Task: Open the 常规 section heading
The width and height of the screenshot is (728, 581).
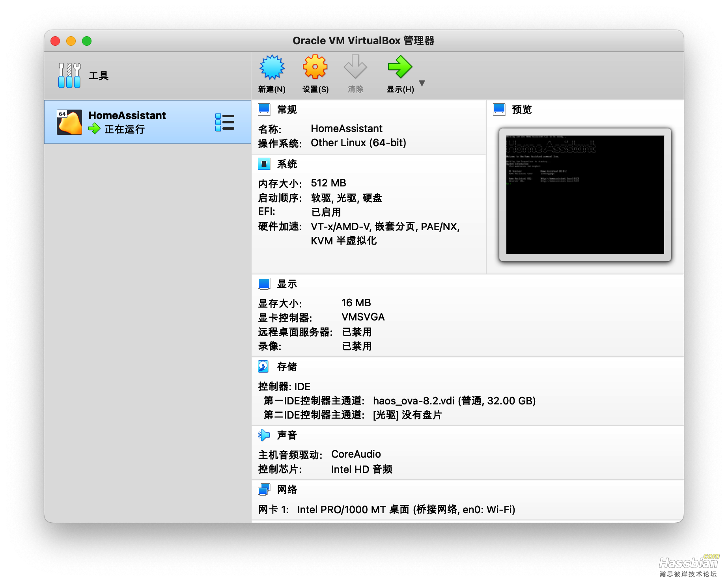Action: (x=287, y=110)
